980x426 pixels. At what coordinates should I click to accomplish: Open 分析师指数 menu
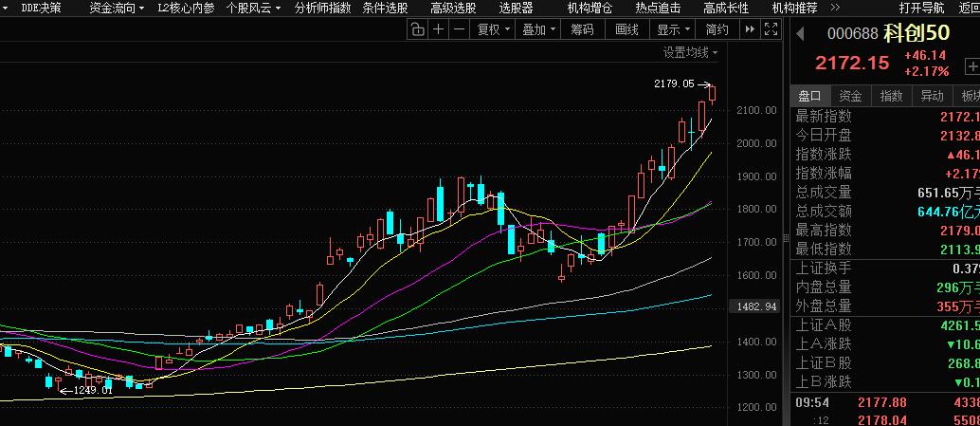pyautogui.click(x=322, y=9)
